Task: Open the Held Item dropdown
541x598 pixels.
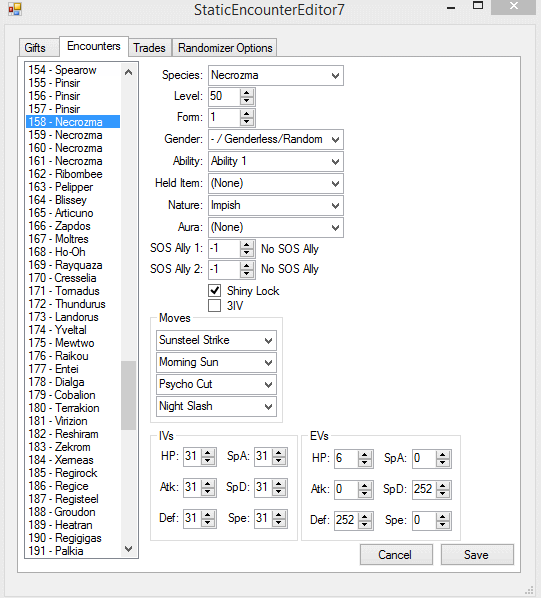Action: pyautogui.click(x=276, y=183)
